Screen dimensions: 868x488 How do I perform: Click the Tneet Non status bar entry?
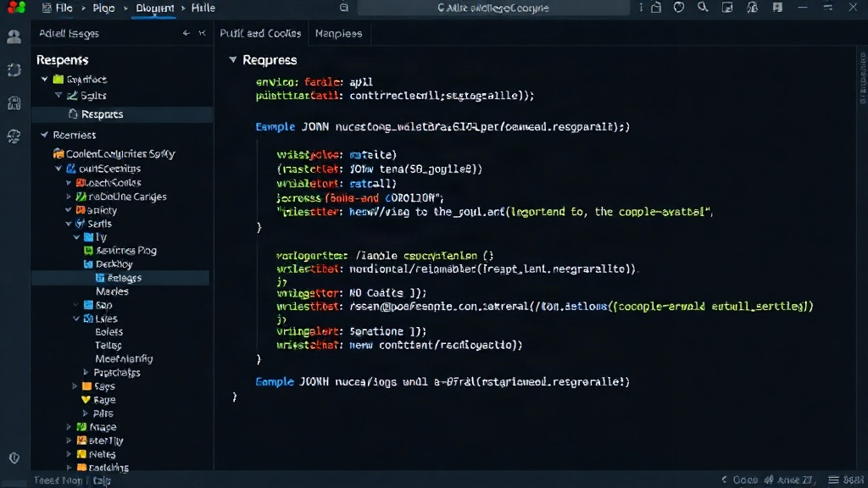tap(58, 480)
